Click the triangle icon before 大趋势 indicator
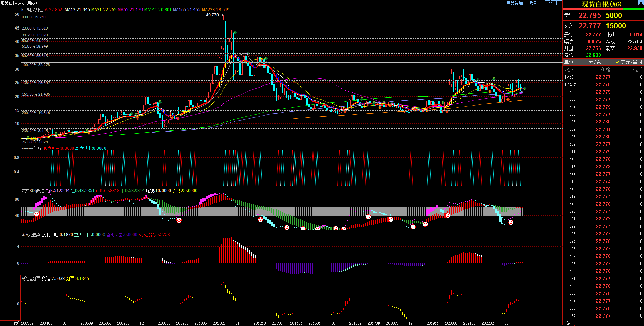Image resolution: width=644 pixels, height=326 pixels. point(23,235)
